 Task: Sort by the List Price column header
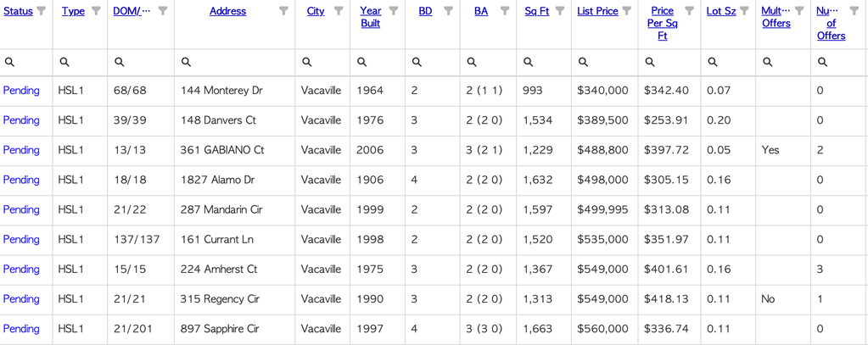(597, 11)
